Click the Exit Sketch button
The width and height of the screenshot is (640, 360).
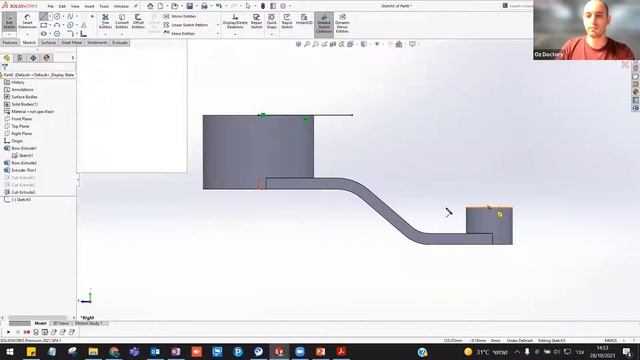[x=9, y=21]
